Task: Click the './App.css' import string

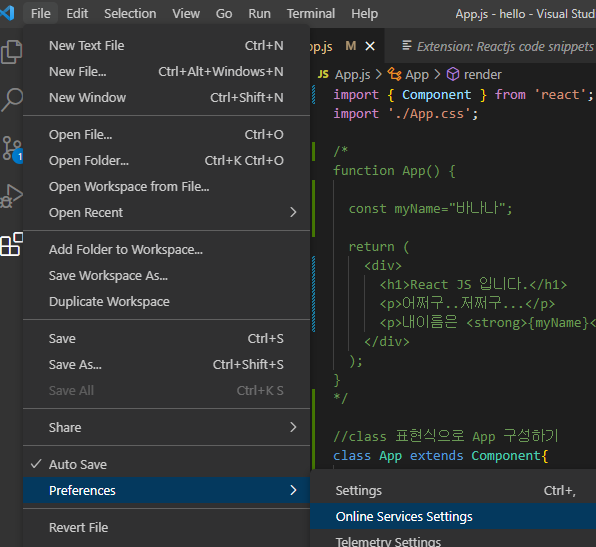Action: click(x=430, y=114)
